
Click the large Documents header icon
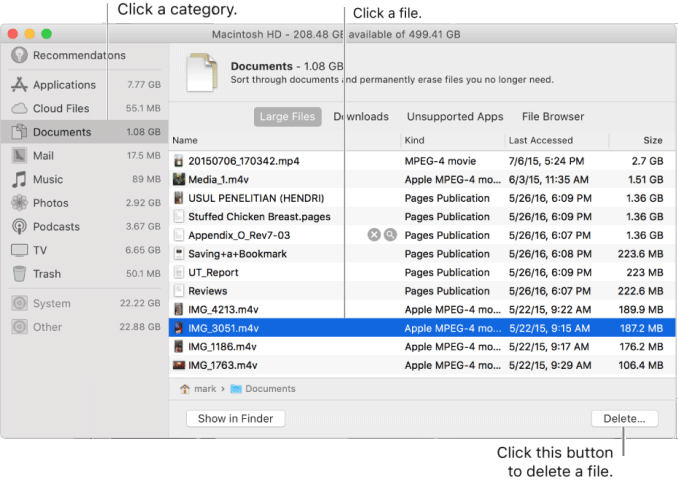point(201,72)
